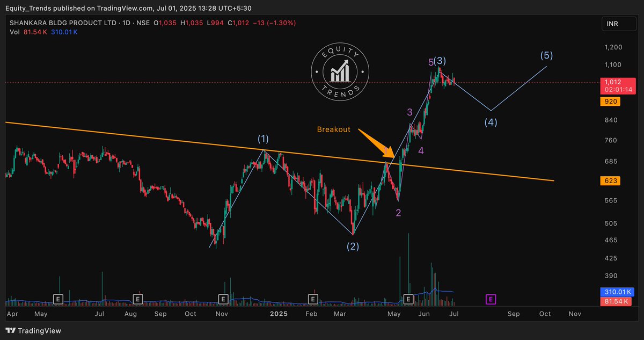The height and width of the screenshot is (340, 644).
Task: Click the 840 price scale value
Action: pyautogui.click(x=611, y=120)
